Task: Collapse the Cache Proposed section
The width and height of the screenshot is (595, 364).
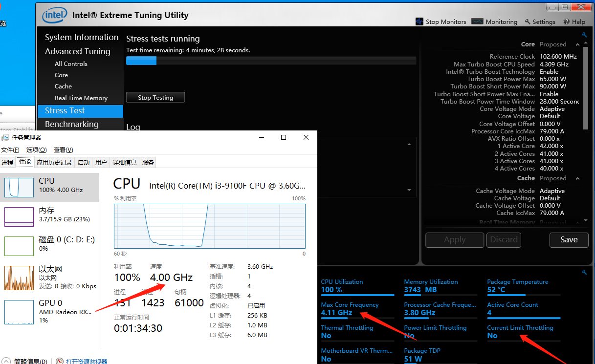Action: point(577,178)
